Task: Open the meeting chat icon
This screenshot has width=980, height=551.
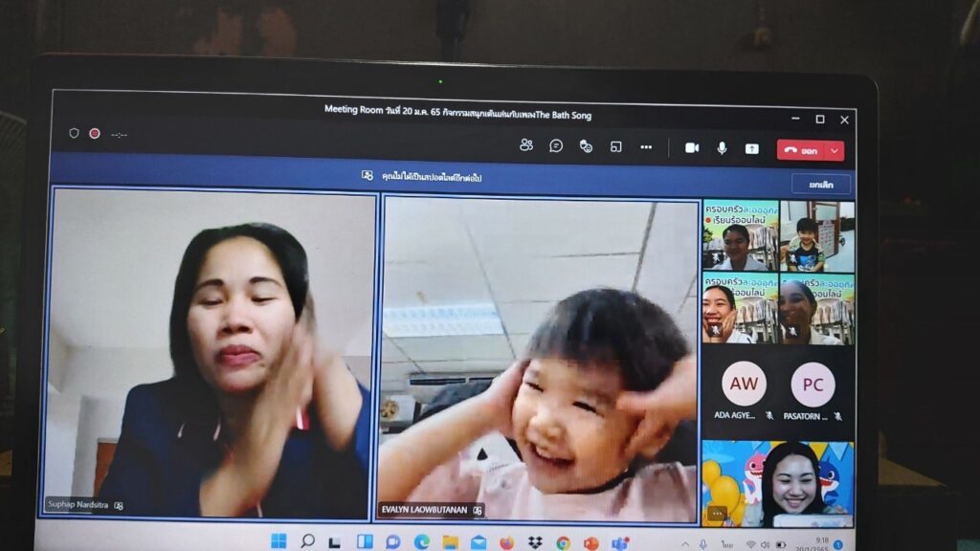Action: 556,145
